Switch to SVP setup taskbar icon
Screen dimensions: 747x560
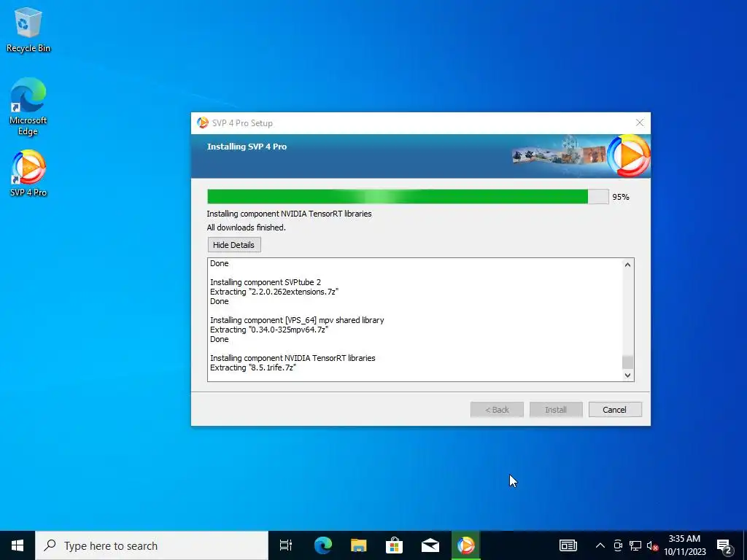point(466,545)
